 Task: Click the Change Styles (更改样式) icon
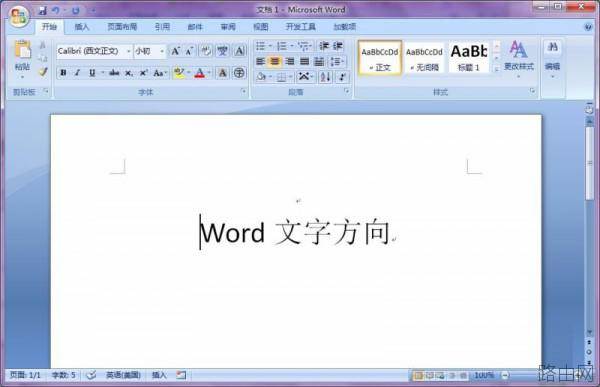518,49
